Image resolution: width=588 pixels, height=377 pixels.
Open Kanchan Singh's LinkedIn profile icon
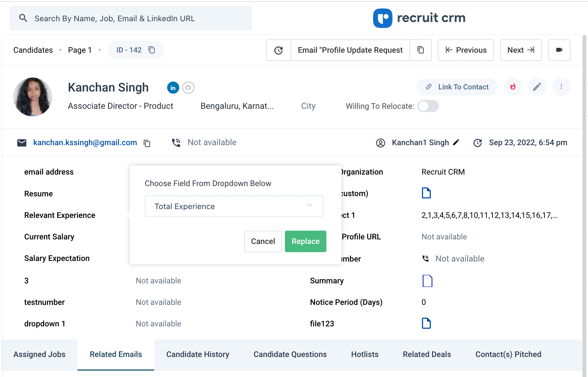pyautogui.click(x=173, y=88)
